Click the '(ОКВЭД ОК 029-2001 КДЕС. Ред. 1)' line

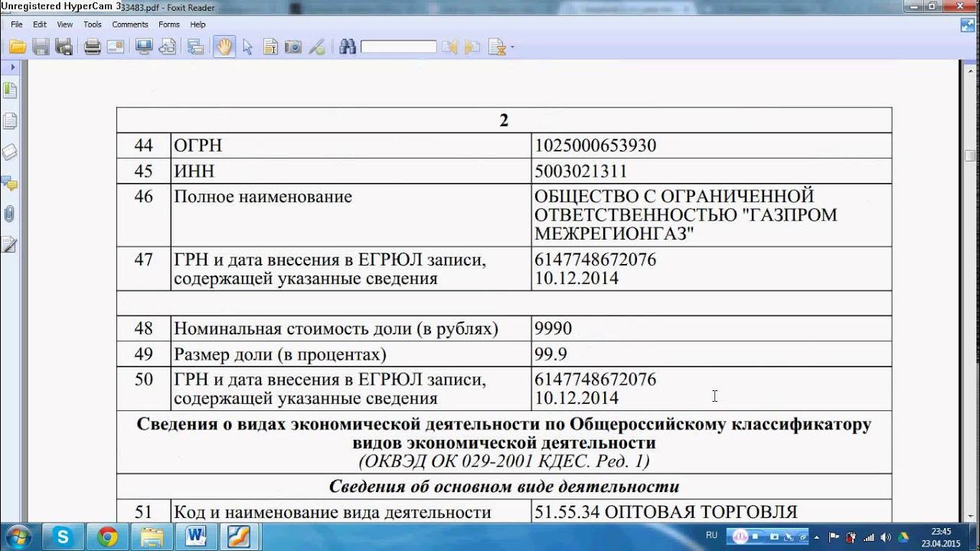click(x=504, y=461)
